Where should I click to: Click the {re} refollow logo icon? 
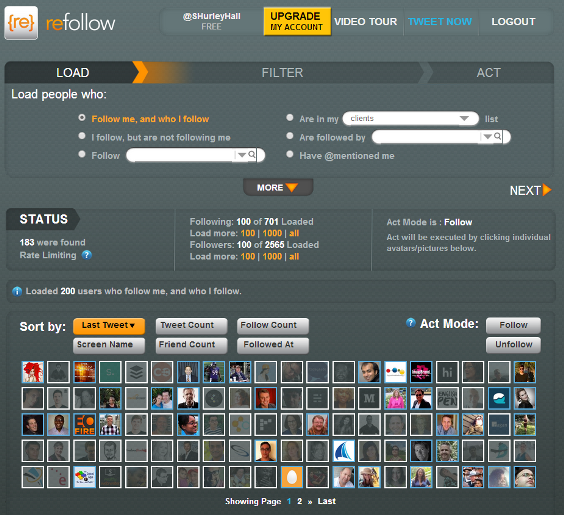[21, 23]
